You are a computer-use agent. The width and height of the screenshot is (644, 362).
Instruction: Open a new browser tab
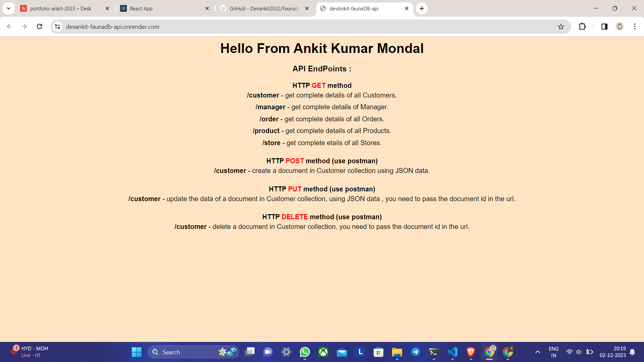coord(422,8)
